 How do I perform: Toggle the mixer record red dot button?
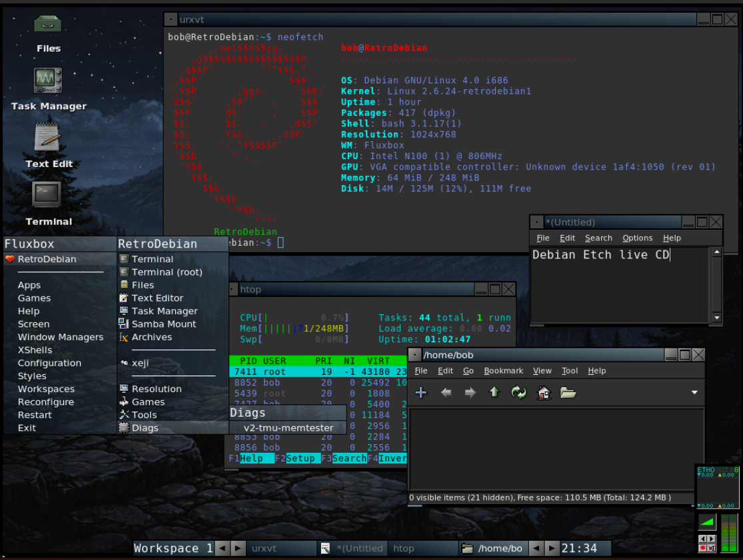point(703,548)
